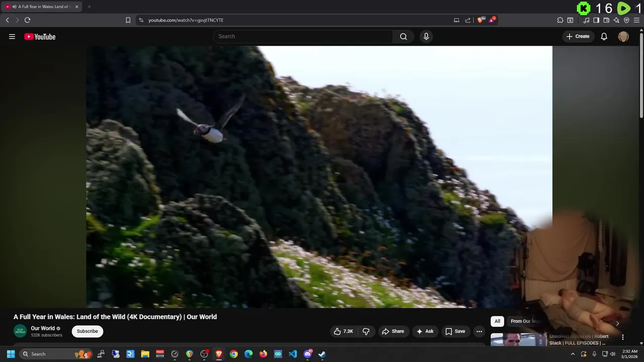
Task: Submit search with magnifier button
Action: point(404,36)
